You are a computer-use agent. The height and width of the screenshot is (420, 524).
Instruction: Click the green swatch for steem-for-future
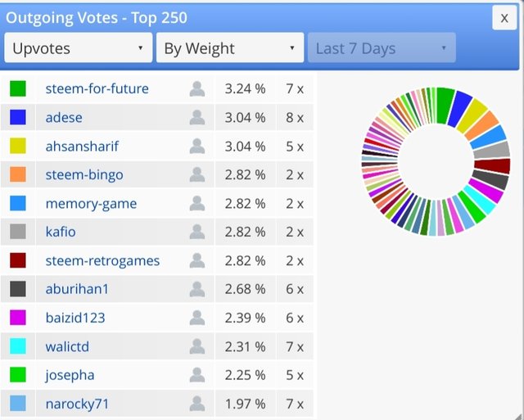[x=18, y=89]
